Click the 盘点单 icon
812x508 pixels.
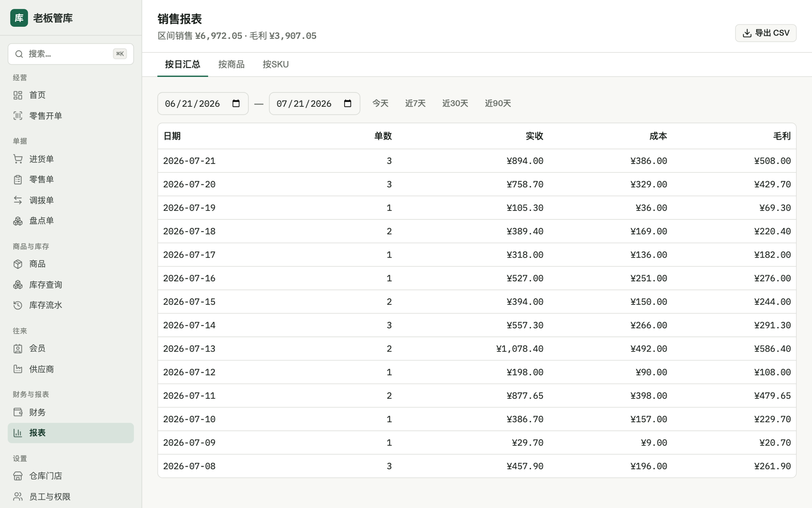point(18,221)
